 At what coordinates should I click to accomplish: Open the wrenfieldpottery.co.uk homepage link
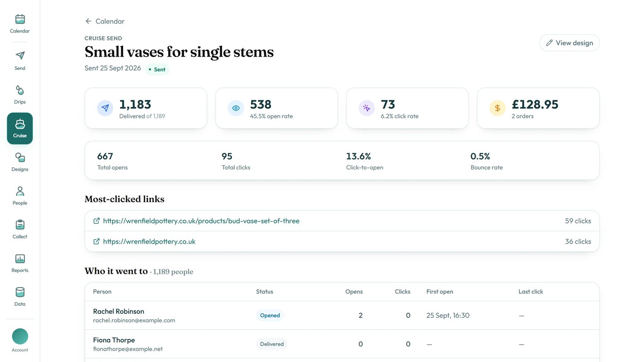click(x=149, y=241)
